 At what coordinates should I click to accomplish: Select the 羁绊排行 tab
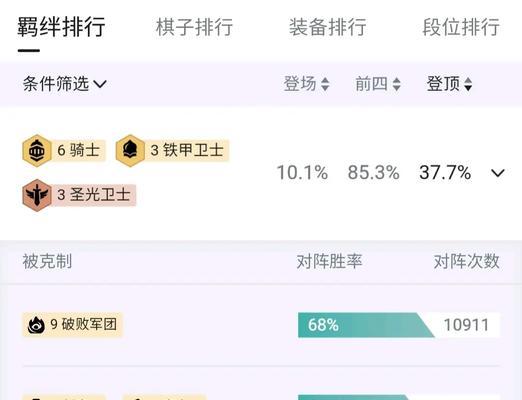coord(61,27)
